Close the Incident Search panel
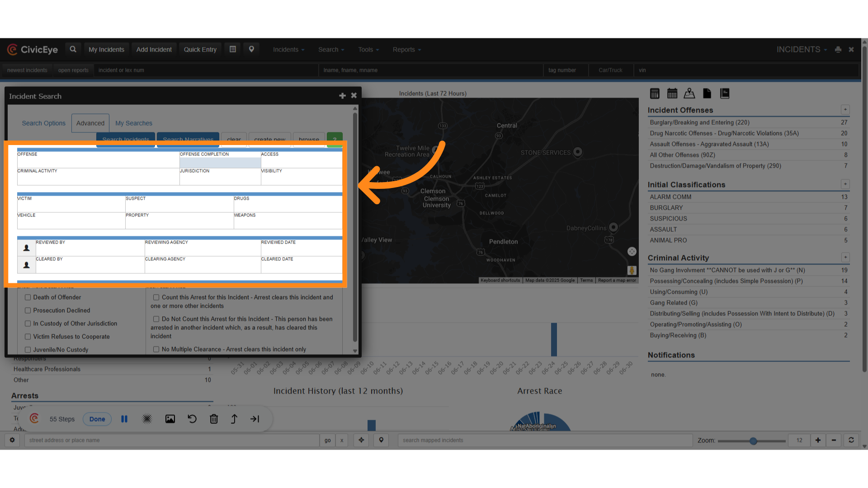The image size is (868, 488). (354, 96)
